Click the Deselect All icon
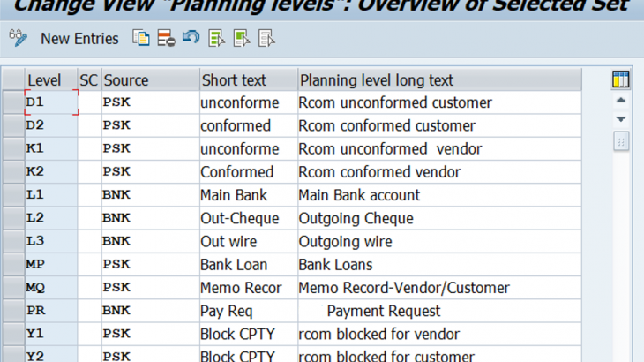 266,38
